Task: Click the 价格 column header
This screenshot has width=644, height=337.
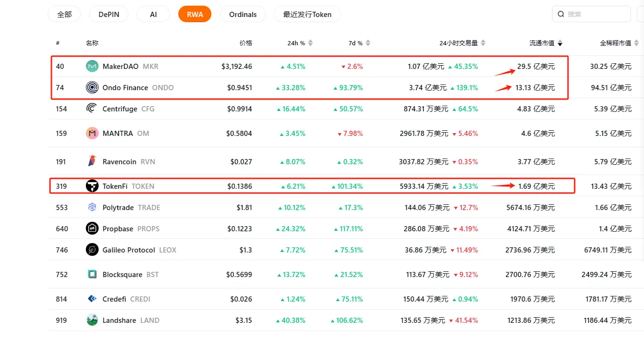Action: [x=246, y=43]
